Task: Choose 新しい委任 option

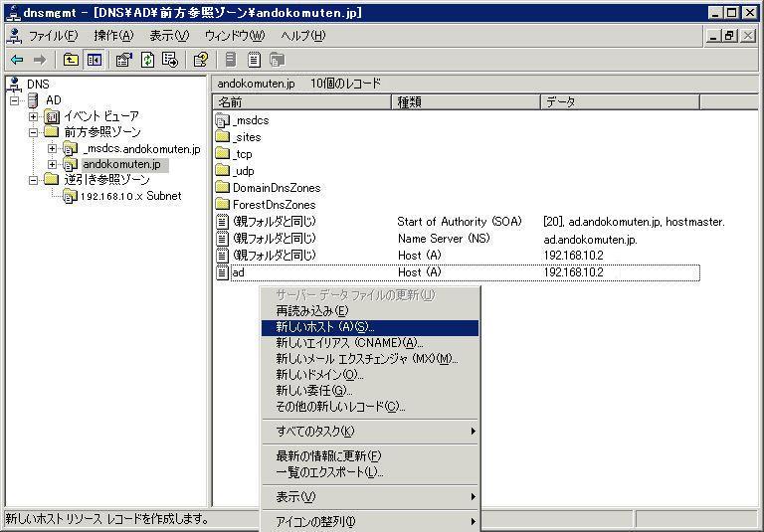Action: pyautogui.click(x=370, y=391)
